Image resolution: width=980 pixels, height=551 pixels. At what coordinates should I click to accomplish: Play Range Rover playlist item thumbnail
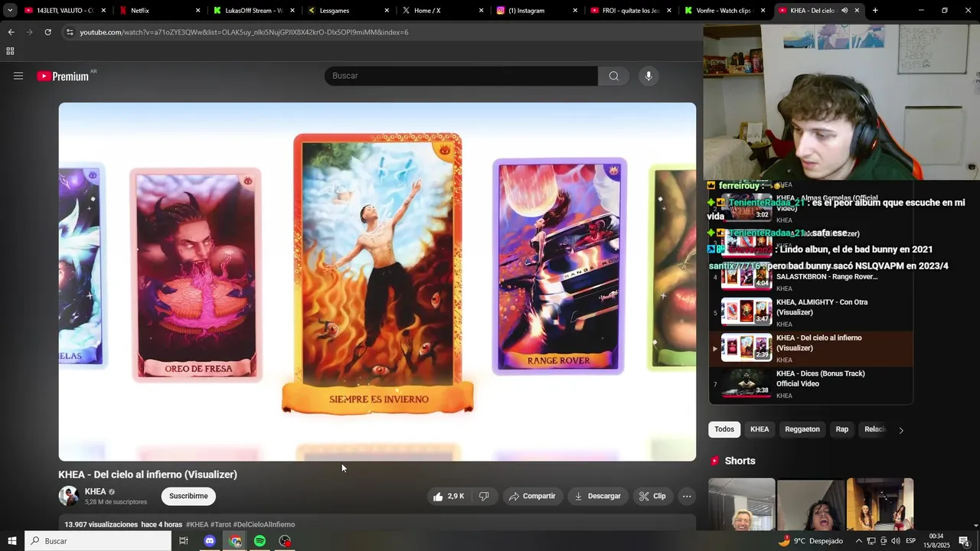746,276
